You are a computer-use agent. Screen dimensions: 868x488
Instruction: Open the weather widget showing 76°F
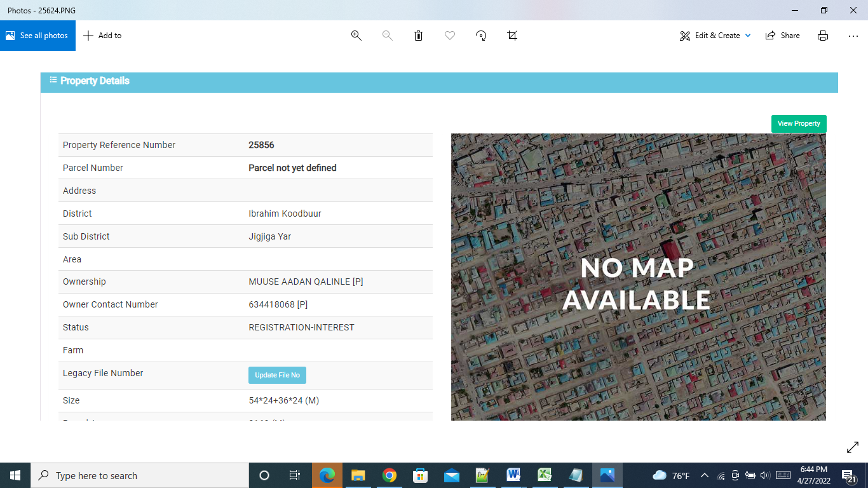coord(671,475)
